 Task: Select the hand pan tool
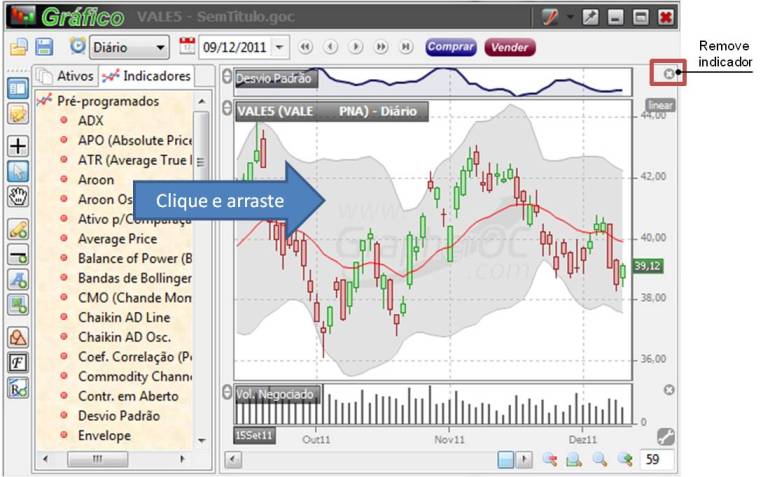click(x=18, y=197)
